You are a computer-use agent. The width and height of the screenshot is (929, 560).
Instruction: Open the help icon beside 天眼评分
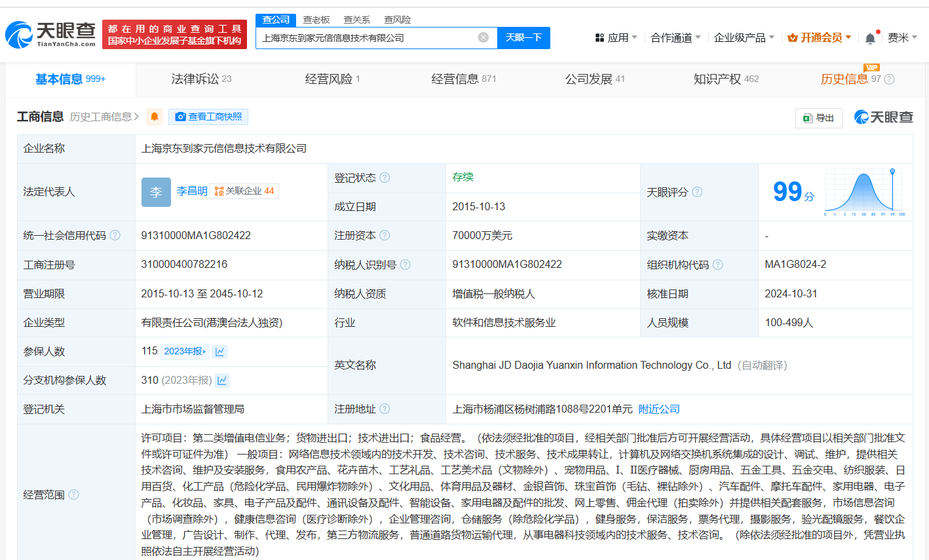(x=697, y=192)
